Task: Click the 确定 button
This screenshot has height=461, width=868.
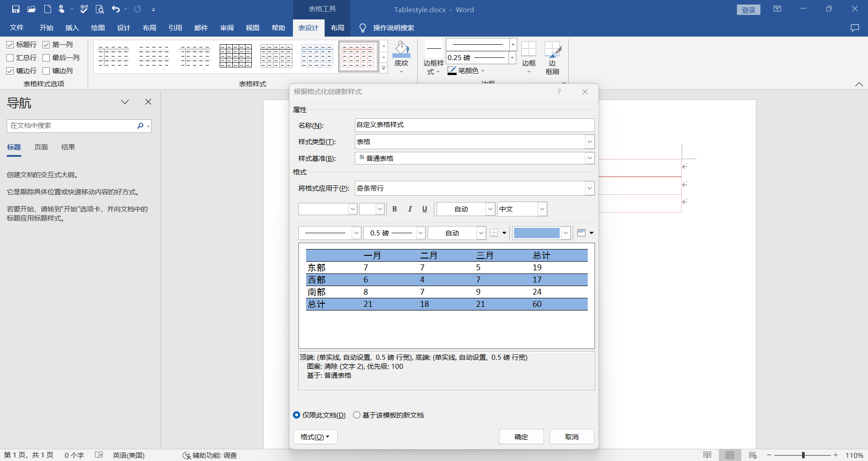Action: (x=521, y=437)
